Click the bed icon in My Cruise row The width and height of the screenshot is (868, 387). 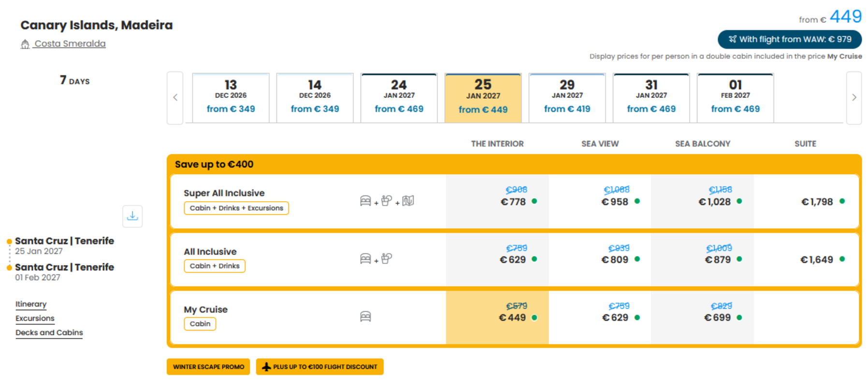click(365, 317)
